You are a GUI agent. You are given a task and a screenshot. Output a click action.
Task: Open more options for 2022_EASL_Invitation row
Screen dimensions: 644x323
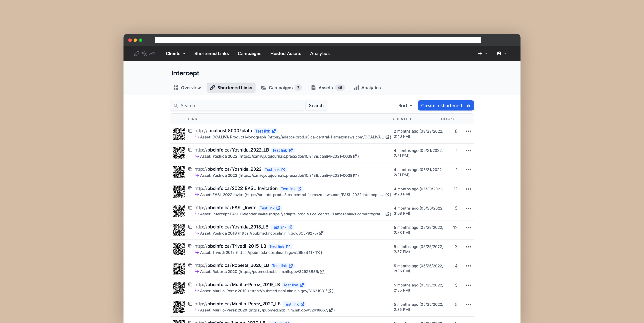coord(468,189)
